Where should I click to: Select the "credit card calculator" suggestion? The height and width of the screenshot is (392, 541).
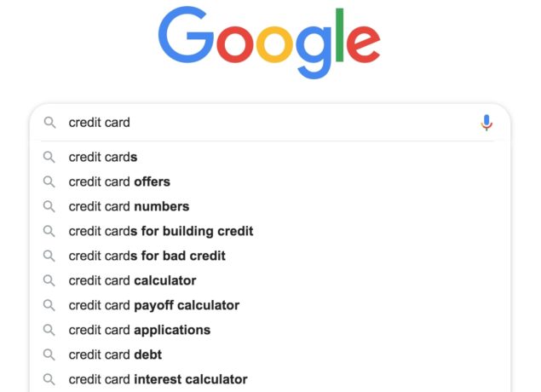(x=132, y=280)
